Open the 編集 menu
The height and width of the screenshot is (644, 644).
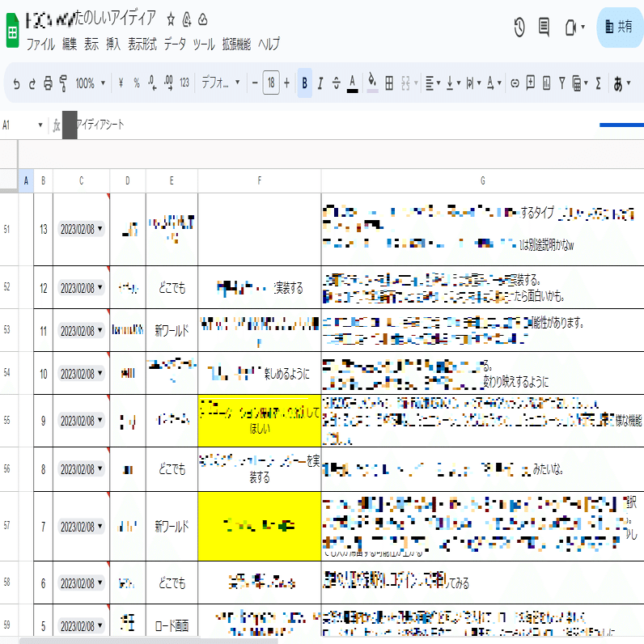(70, 44)
